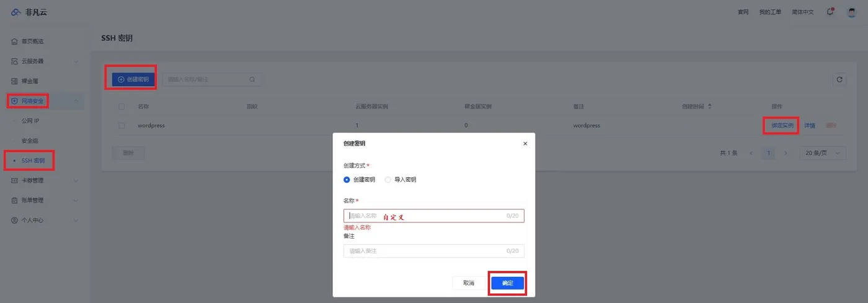This screenshot has width=868, height=303.
Task: Click the 请输入名称/备注 search box
Action: [x=211, y=79]
